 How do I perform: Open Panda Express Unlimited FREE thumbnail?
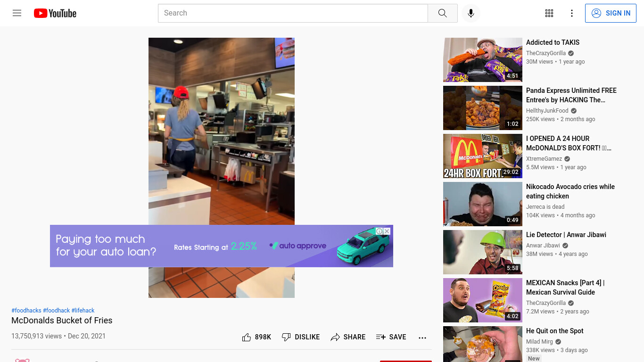coord(483,108)
